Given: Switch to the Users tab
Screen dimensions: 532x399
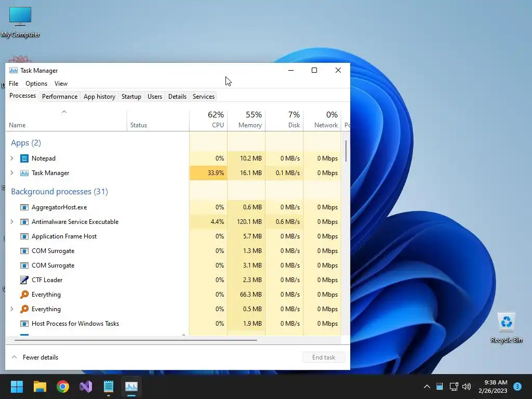Looking at the screenshot, I should [x=155, y=97].
